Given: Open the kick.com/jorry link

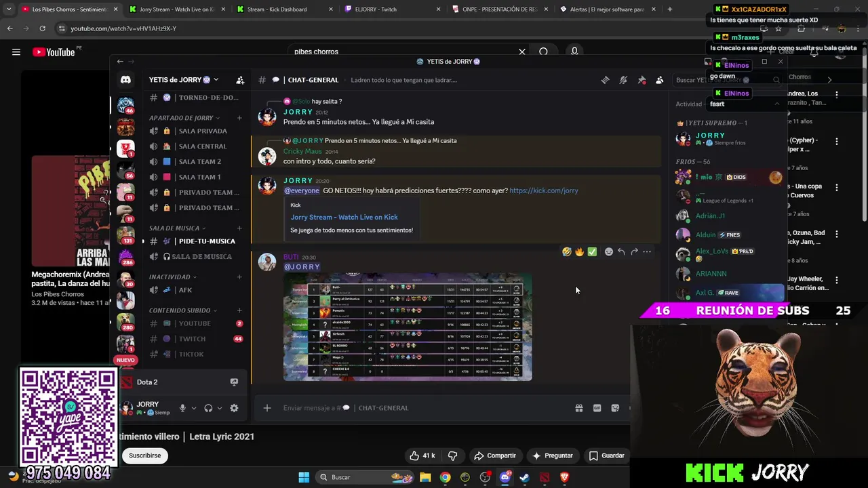Looking at the screenshot, I should tap(544, 190).
